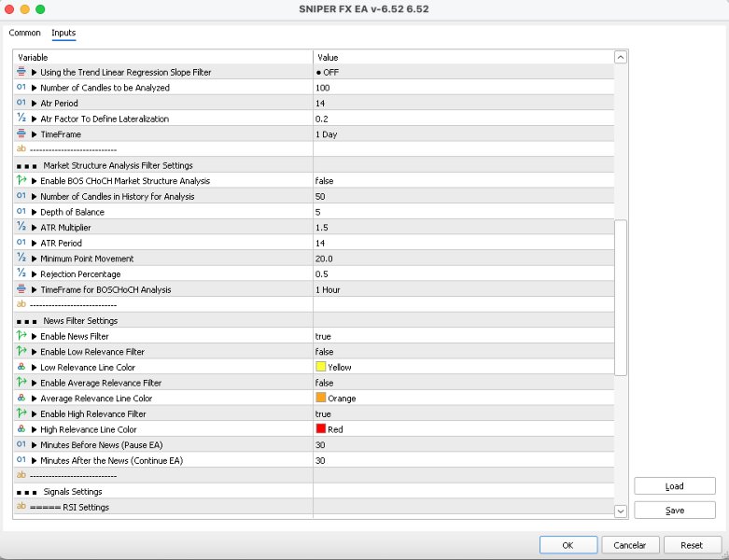This screenshot has width=729, height=560.
Task: Click the Load button
Action: click(675, 486)
